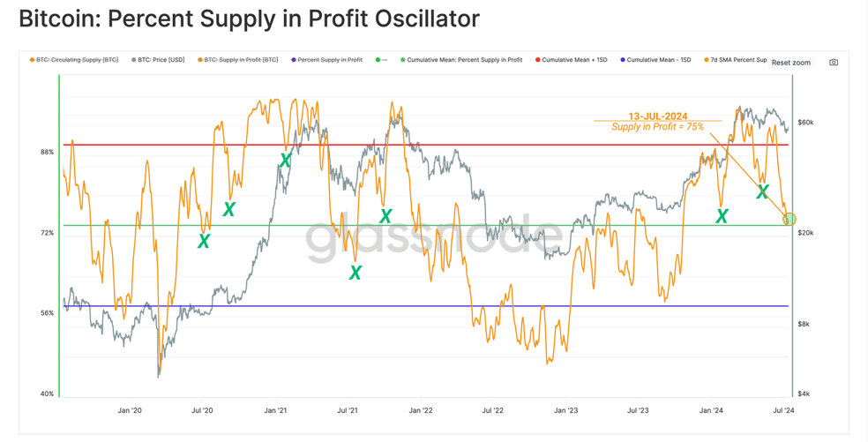
Task: Click the blue Cumulative Mean - 1SD line
Action: [425, 306]
